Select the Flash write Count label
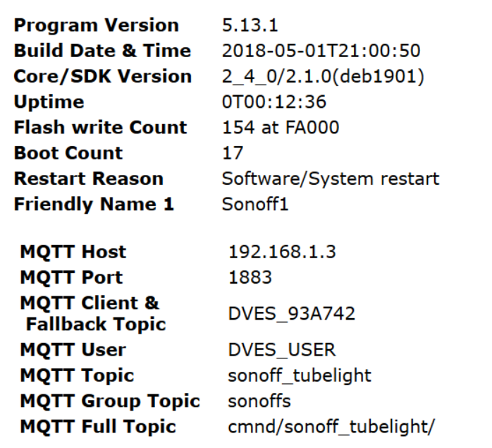The height and width of the screenshot is (448, 492). pyautogui.click(x=100, y=128)
